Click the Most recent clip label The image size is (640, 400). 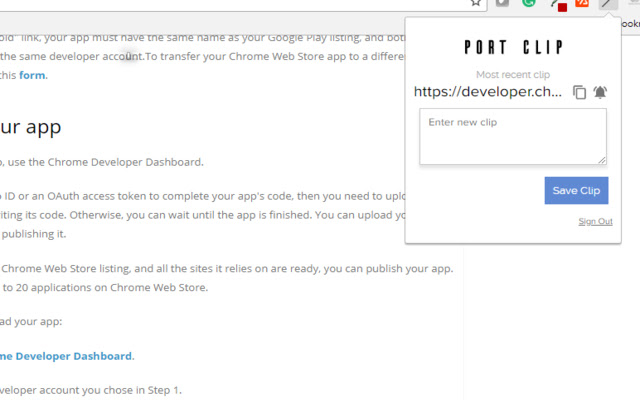click(x=513, y=75)
